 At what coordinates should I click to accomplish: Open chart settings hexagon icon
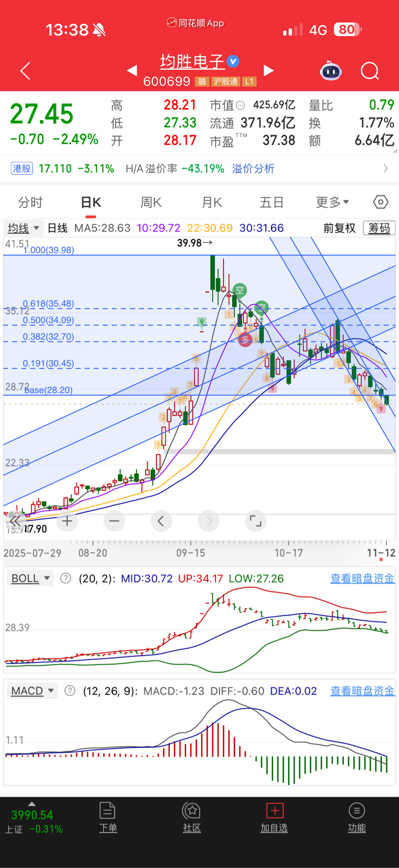(381, 202)
